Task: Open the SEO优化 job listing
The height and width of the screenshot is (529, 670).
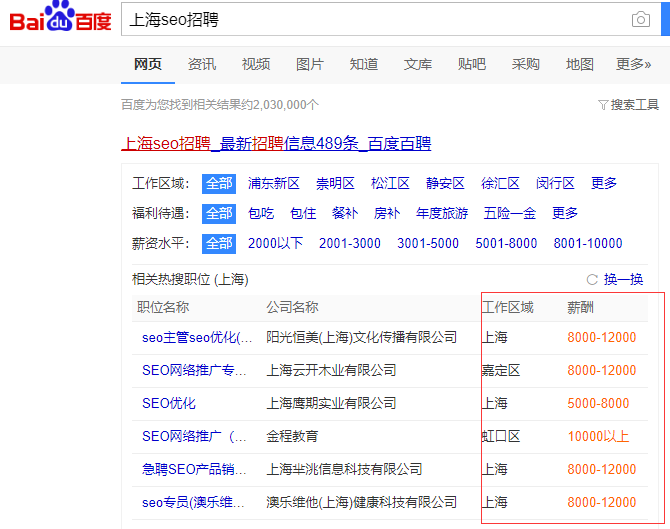Action: click(169, 403)
